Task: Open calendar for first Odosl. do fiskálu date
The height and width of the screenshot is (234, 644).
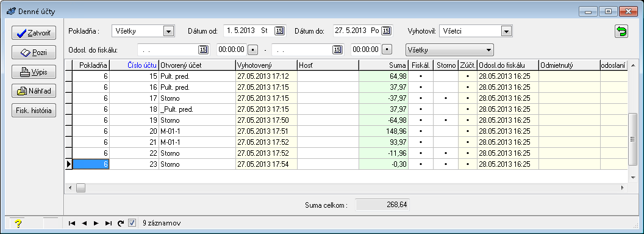Action: 204,49
